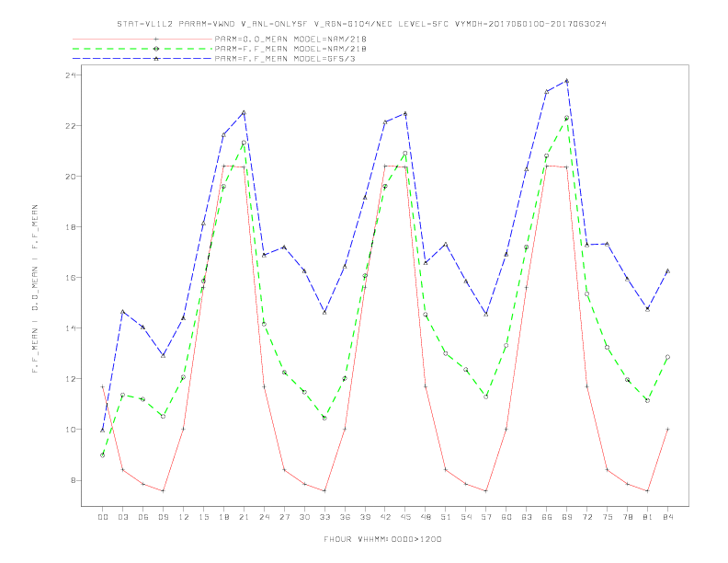Click x-axis tick label 27
The width and height of the screenshot is (728, 563).
coord(284,517)
